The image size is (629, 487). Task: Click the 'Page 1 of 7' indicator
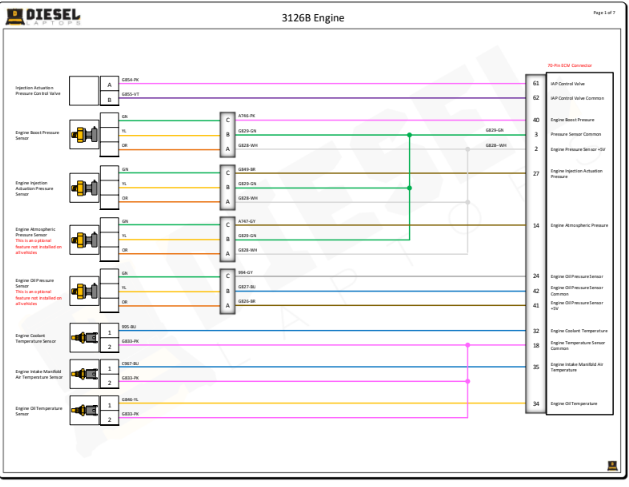pos(604,13)
